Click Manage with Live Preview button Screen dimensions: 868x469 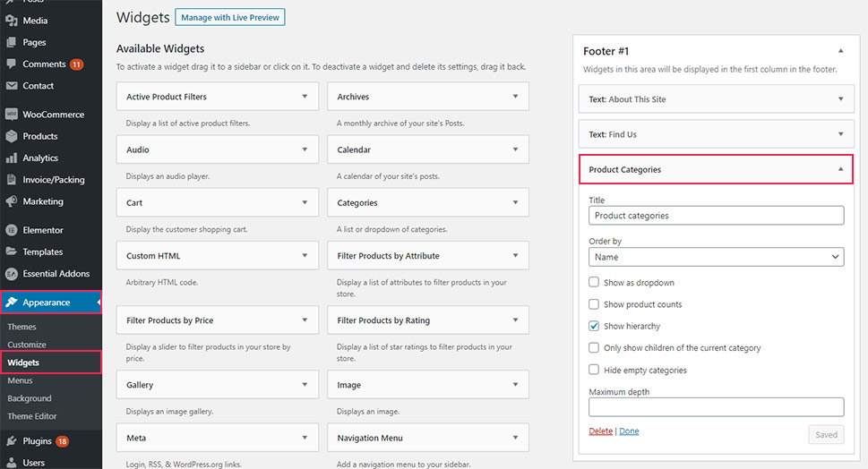click(x=230, y=17)
